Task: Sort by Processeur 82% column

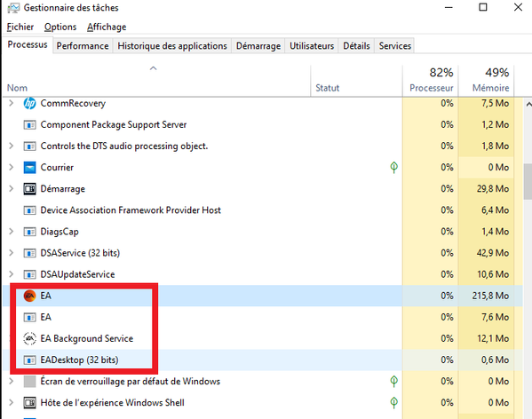Action: (x=430, y=81)
